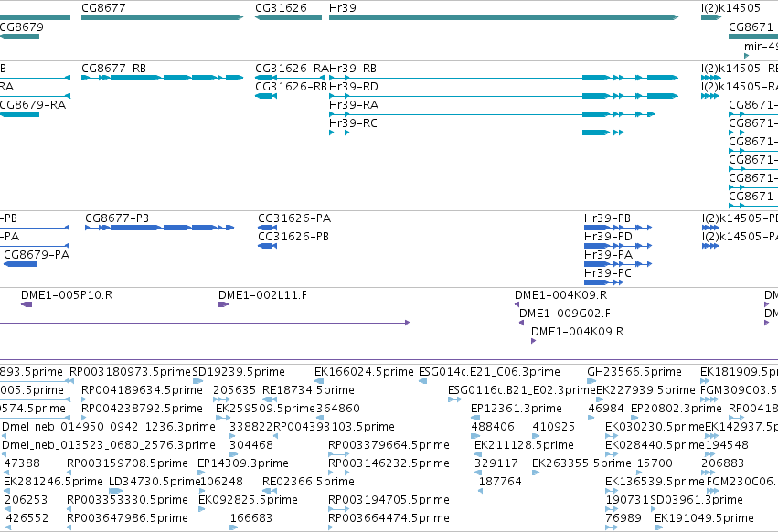This screenshot has width=778, height=532.
Task: Click EST RP003379664.5prime
Action: pos(389,445)
